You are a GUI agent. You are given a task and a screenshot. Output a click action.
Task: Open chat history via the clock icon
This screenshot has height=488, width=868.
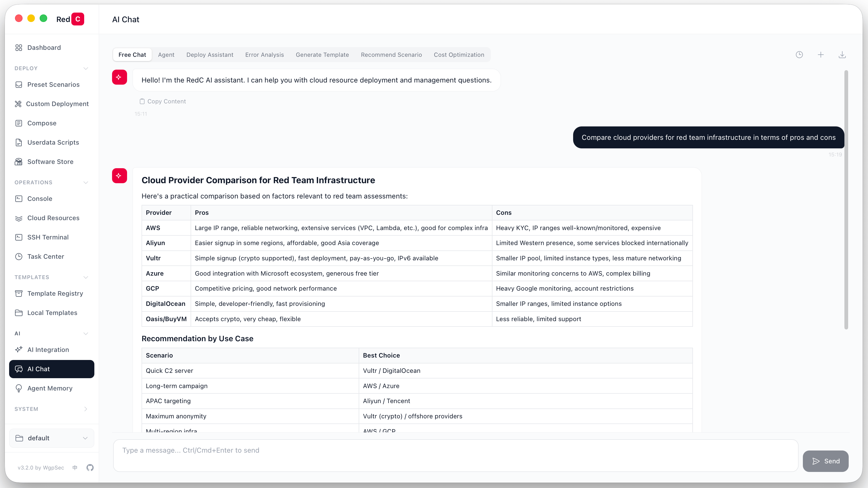(x=800, y=55)
